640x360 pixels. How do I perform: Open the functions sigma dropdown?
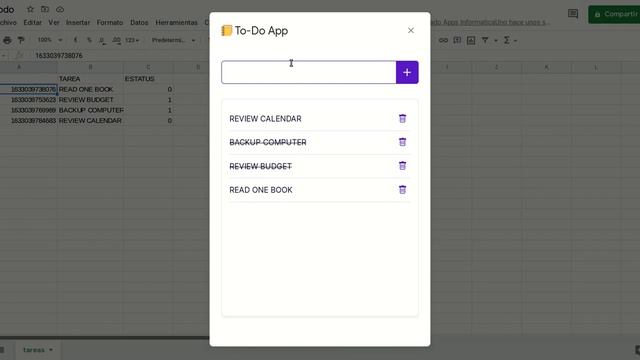click(x=510, y=40)
